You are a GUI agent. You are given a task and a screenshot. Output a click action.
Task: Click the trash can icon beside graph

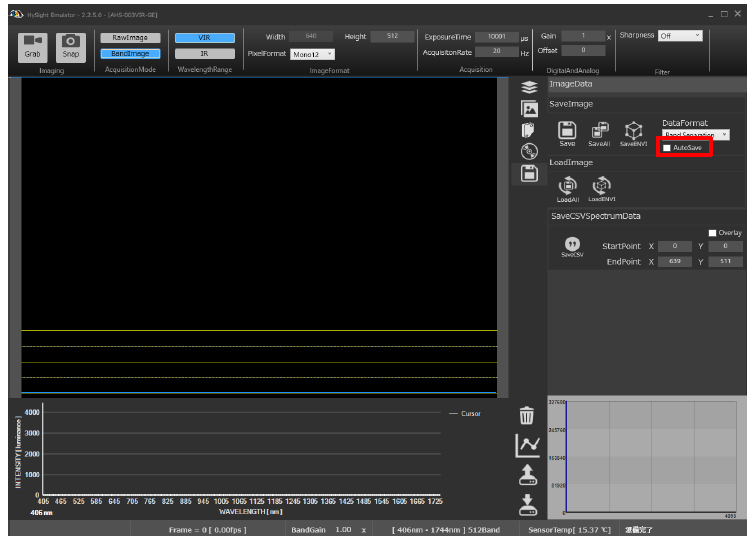[526, 415]
